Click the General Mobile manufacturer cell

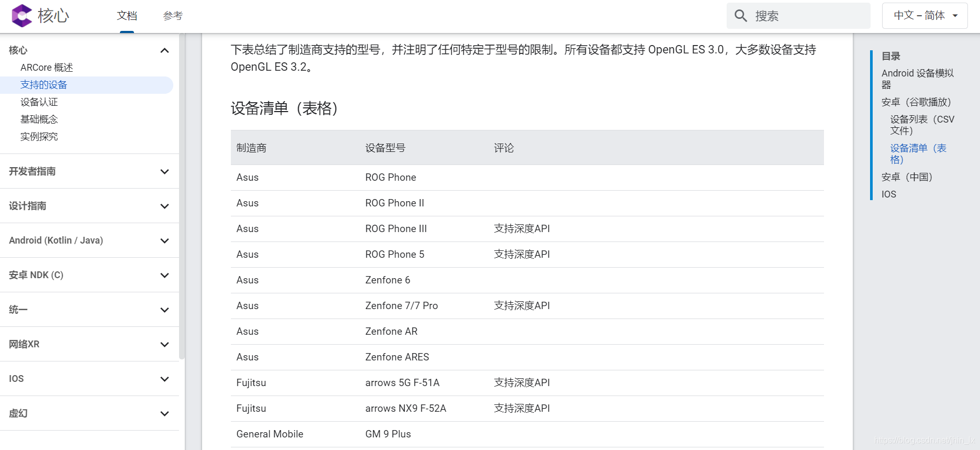click(x=270, y=434)
